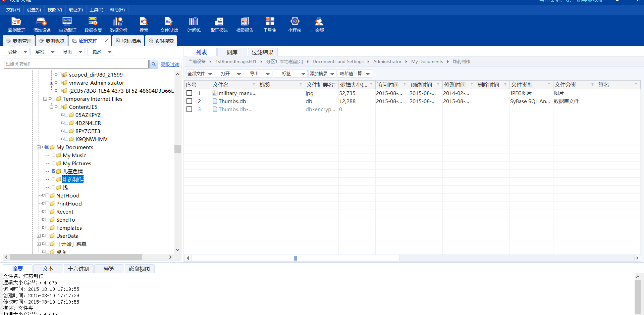Screen dimensions: 644x315
Task: Open 数据分析 data analysis tool
Action: tap(118, 25)
